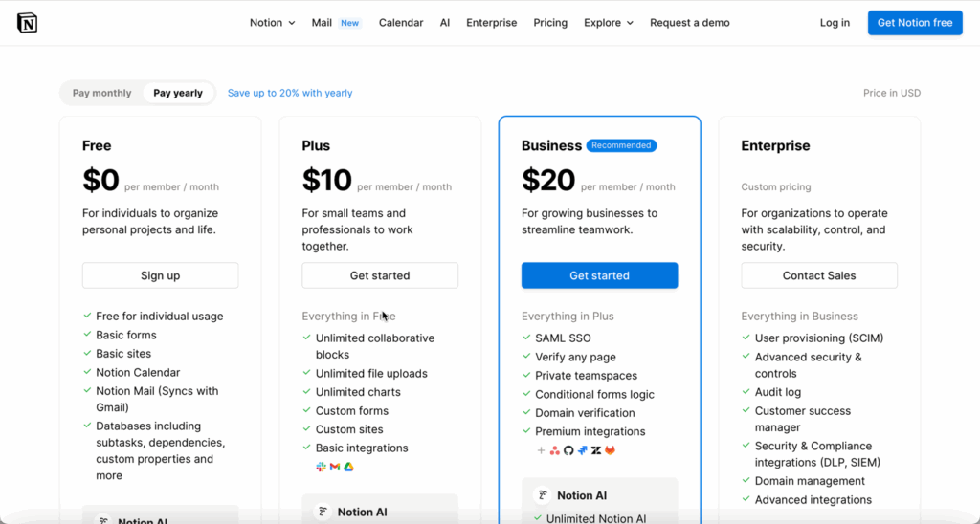Click the Everything in Business label
The image size is (980, 524).
click(x=800, y=316)
